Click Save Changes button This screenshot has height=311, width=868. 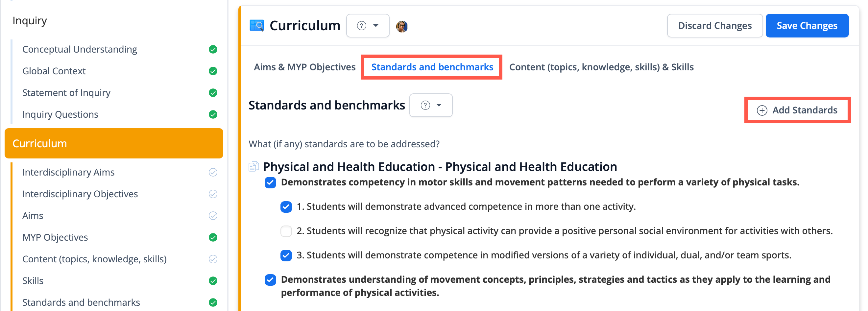point(807,26)
